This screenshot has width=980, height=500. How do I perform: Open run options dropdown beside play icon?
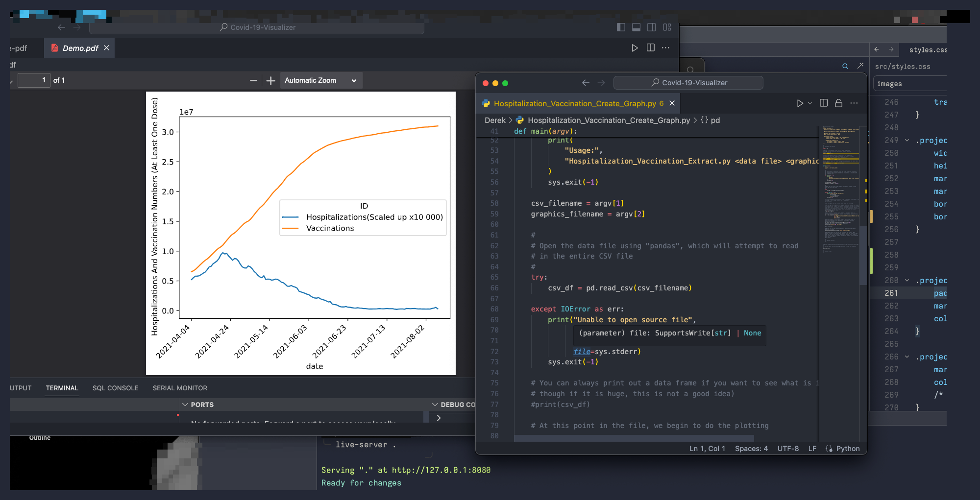pos(810,103)
